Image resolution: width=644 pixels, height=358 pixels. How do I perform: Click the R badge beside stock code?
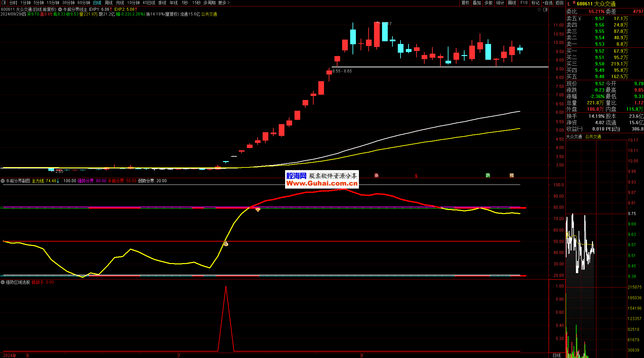tap(574, 3)
